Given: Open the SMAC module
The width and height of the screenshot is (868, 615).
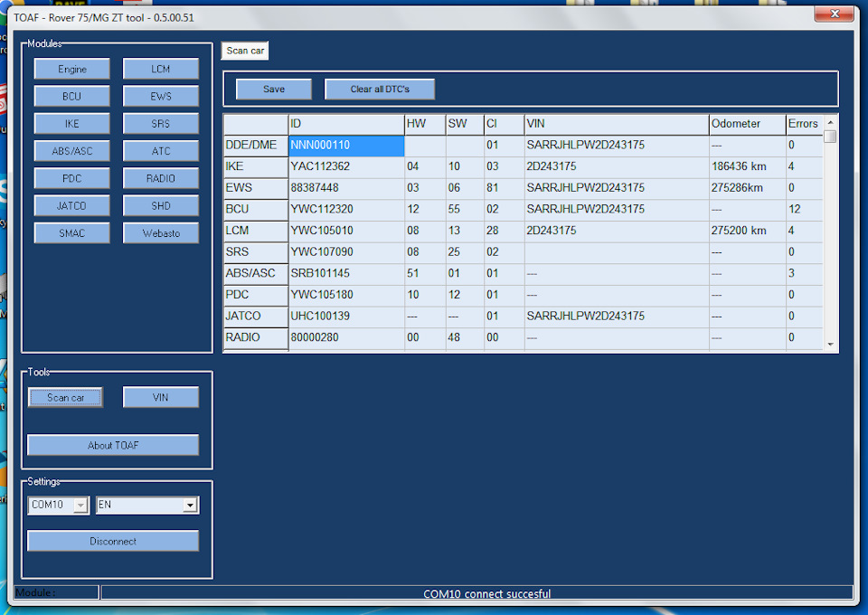Looking at the screenshot, I should coord(72,233).
